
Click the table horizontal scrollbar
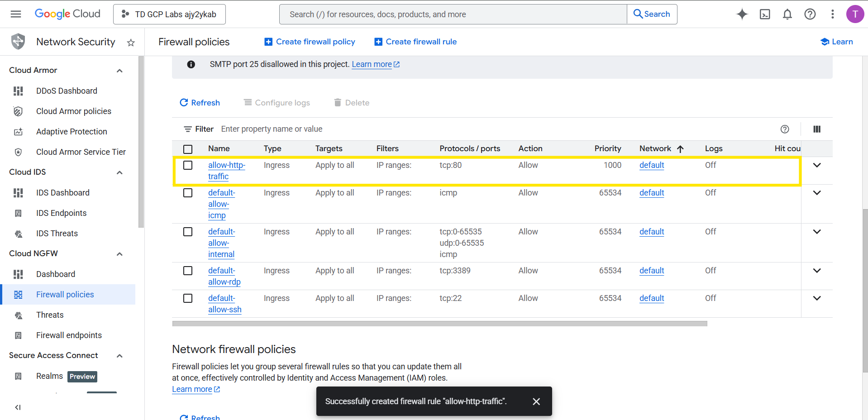click(439, 324)
